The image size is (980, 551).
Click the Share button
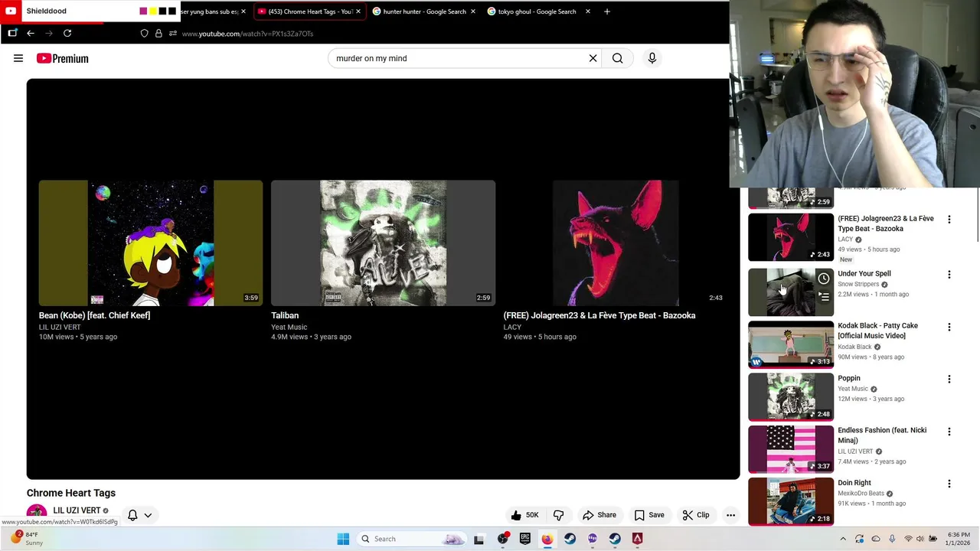point(599,515)
